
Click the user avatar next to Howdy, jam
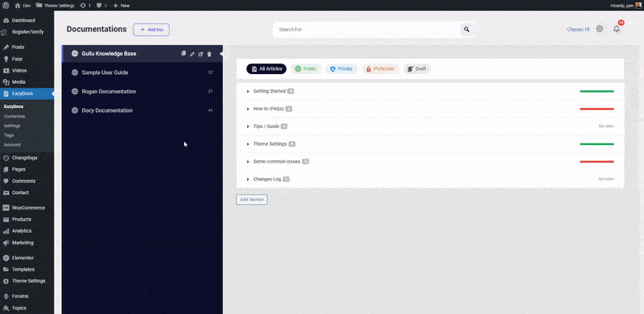(x=638, y=6)
